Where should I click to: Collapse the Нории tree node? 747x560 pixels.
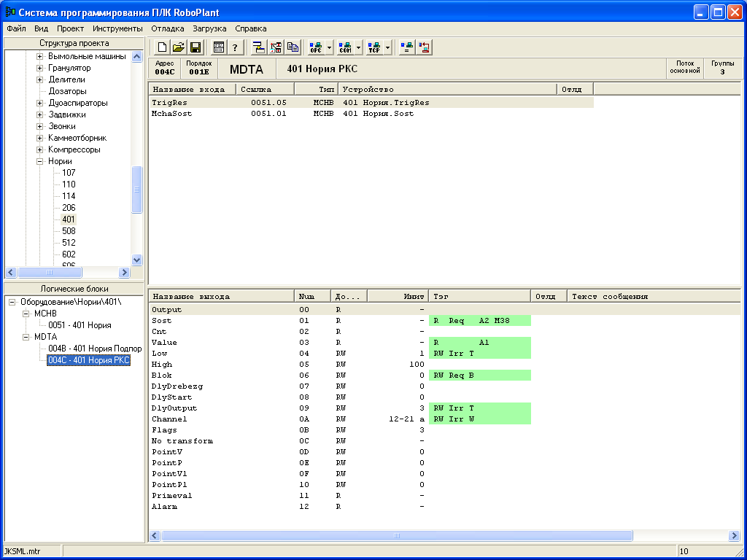(x=41, y=161)
